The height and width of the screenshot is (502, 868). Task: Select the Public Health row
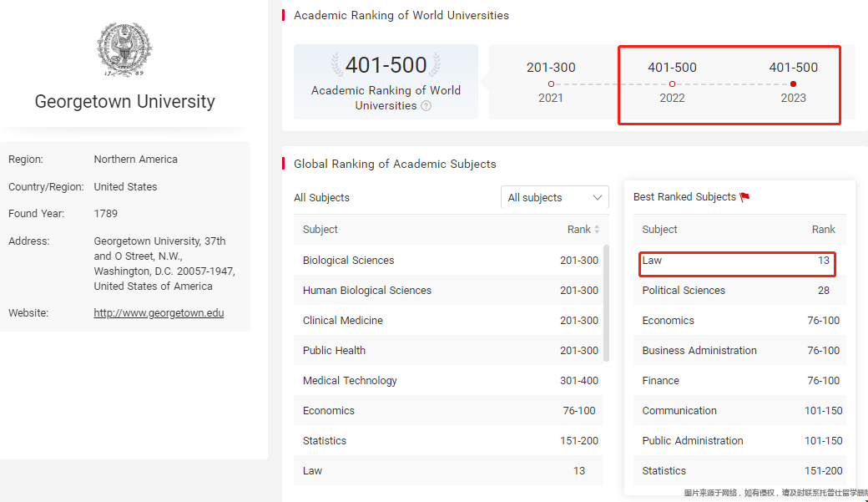[448, 350]
